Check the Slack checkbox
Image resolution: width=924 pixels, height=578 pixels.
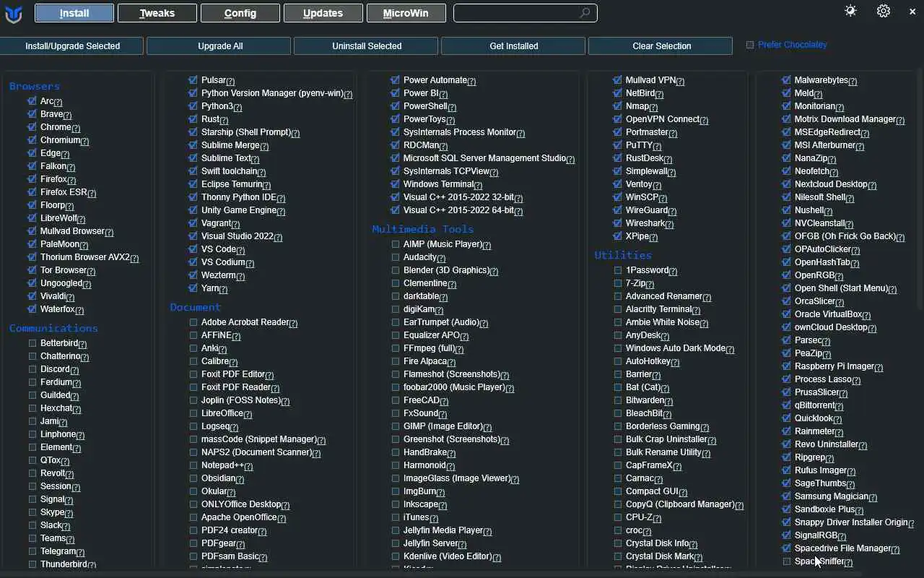32,525
